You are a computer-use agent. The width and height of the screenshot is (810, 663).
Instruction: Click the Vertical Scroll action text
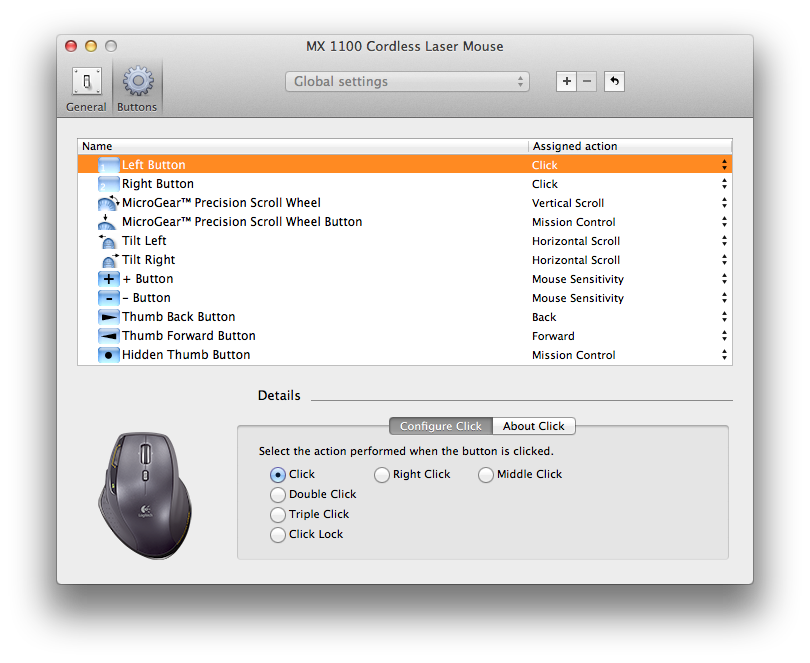tap(568, 204)
